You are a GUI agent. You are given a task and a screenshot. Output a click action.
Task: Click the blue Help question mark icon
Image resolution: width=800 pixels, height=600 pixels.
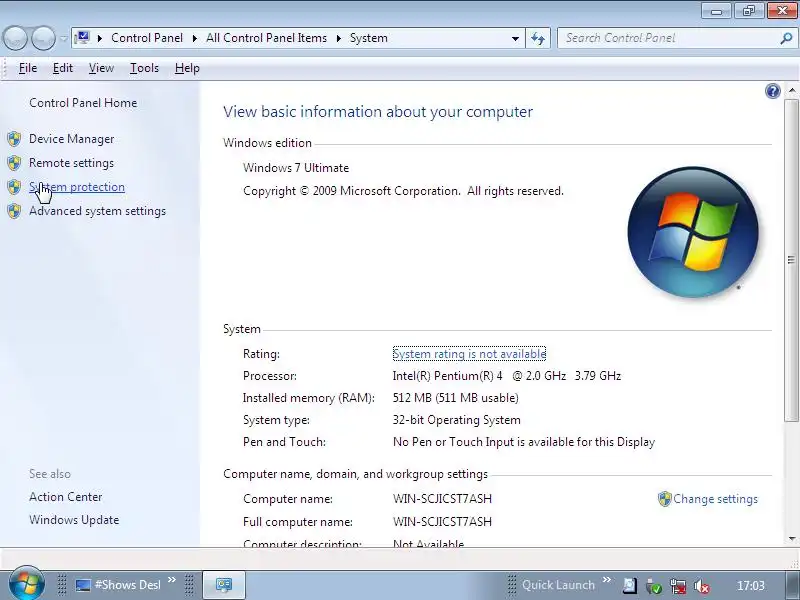click(x=772, y=91)
